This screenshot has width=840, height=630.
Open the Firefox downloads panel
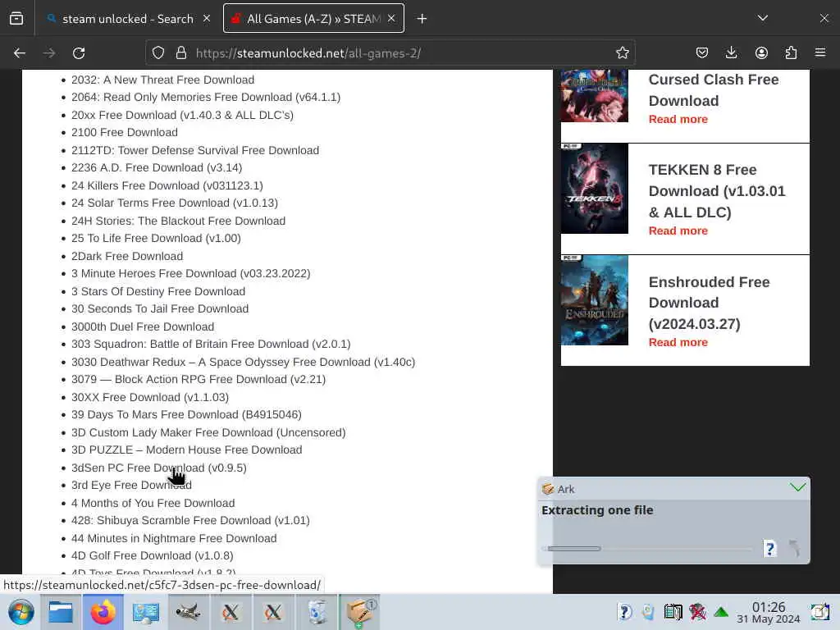pyautogui.click(x=731, y=52)
